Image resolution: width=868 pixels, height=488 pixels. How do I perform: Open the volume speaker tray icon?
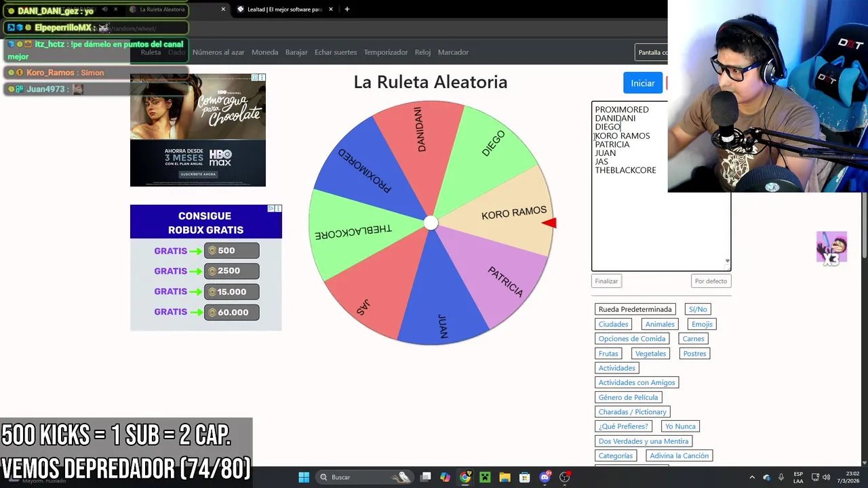click(826, 477)
